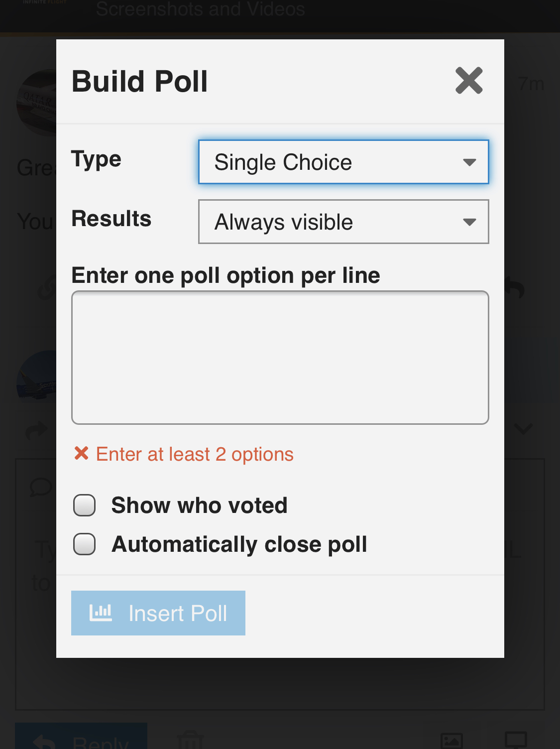Click the link icon behind the dialog
This screenshot has height=749, width=560.
point(47,289)
